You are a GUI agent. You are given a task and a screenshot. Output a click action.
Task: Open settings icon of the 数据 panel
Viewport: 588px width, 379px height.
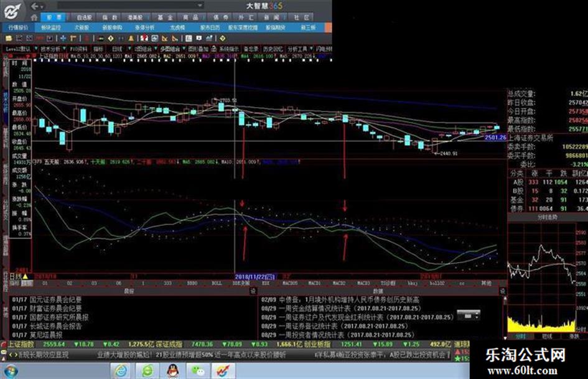503,291
